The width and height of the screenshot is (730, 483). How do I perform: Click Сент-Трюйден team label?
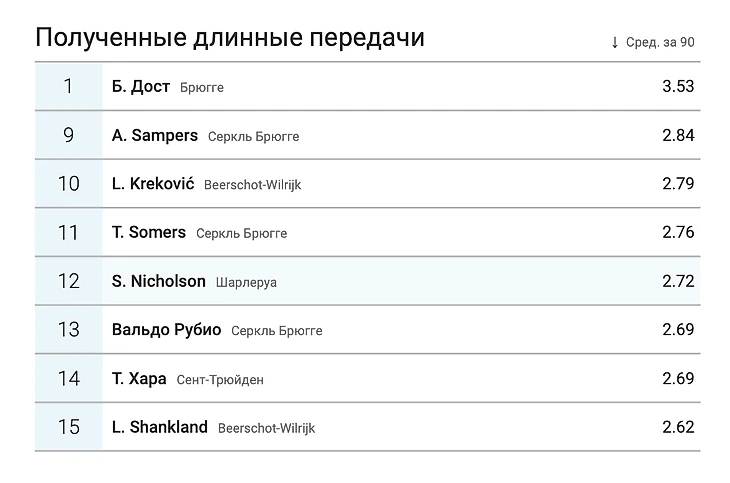point(220,380)
